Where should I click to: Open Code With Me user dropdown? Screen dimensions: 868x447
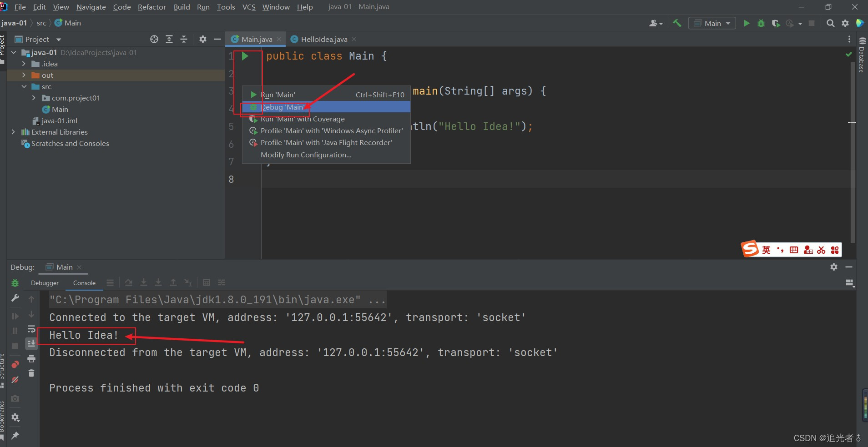tap(656, 23)
